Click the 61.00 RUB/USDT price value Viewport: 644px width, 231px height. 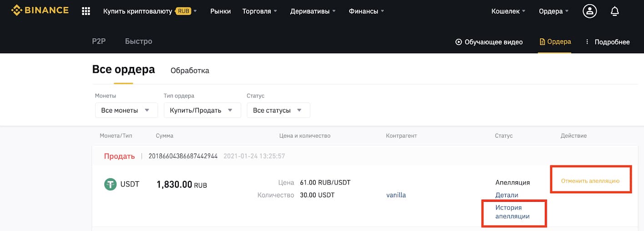coord(325,183)
